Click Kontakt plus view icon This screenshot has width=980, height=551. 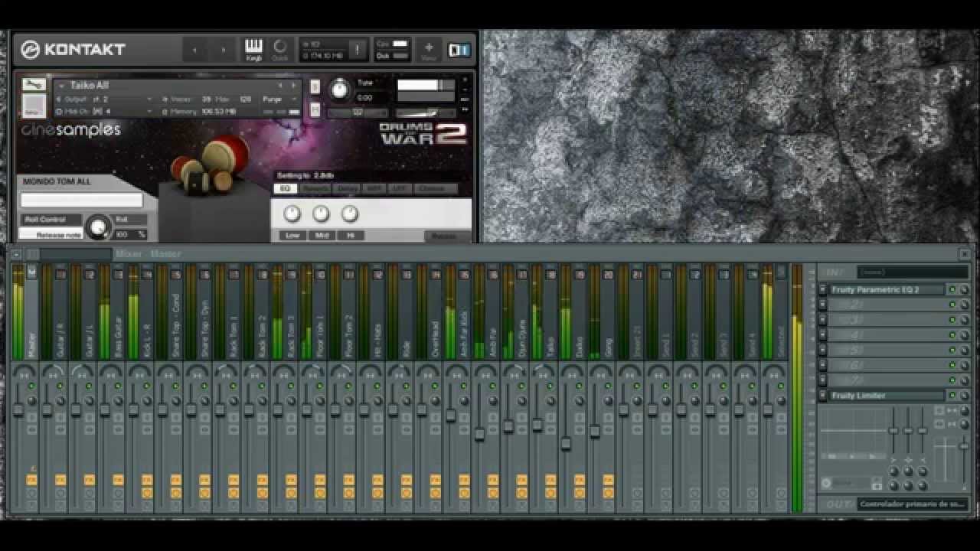pyautogui.click(x=429, y=49)
